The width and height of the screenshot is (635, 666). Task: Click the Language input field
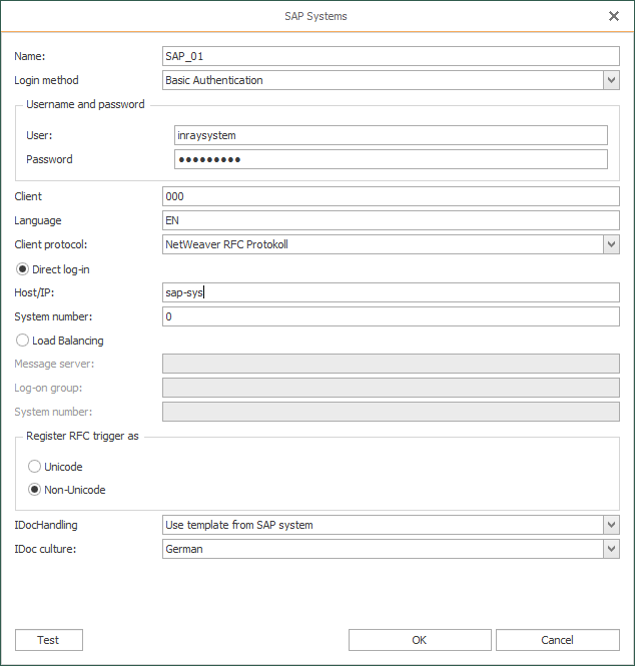pos(390,221)
